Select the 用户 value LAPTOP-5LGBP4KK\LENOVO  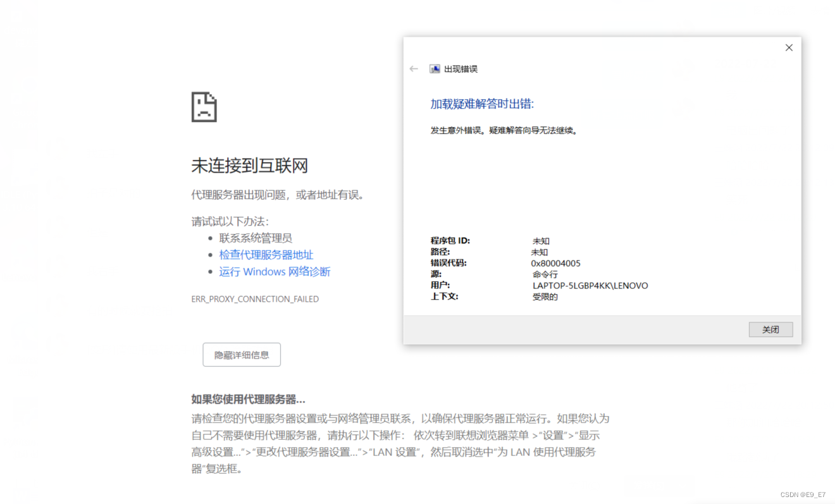tap(590, 285)
